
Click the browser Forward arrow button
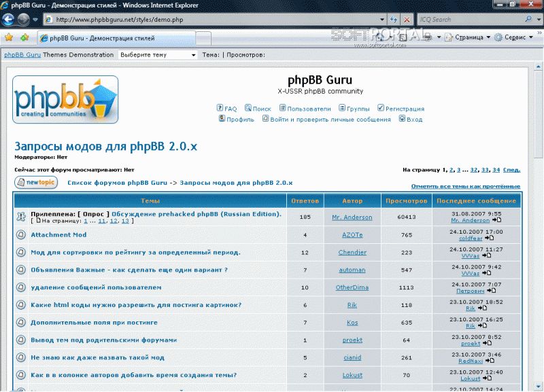pyautogui.click(x=23, y=20)
